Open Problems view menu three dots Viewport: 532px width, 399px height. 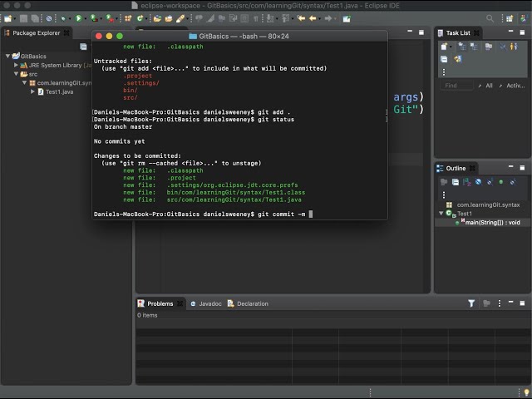499,303
